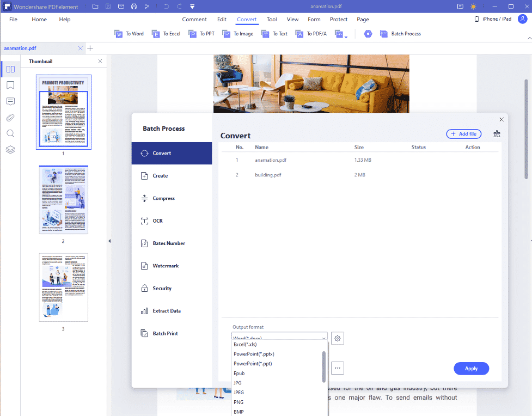Switch to the View tab

(x=292, y=20)
